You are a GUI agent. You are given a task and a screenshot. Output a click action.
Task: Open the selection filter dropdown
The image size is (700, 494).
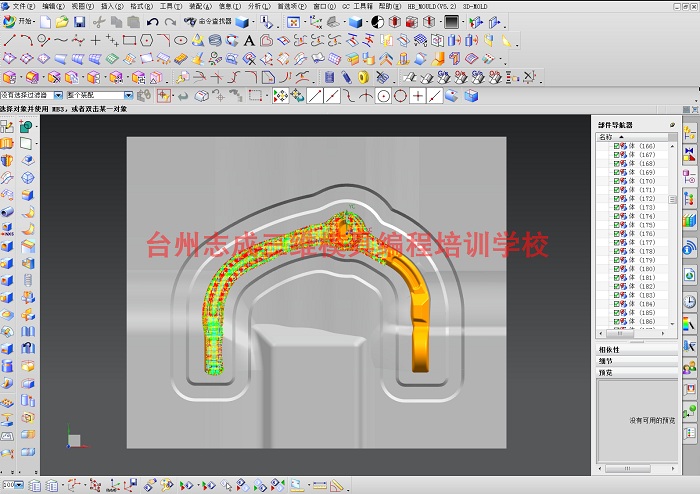point(58,95)
